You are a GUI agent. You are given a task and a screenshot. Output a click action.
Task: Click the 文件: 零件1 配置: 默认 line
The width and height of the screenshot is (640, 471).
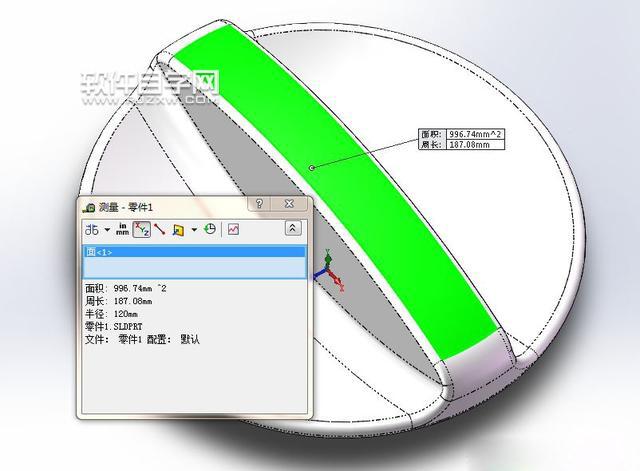[142, 339]
